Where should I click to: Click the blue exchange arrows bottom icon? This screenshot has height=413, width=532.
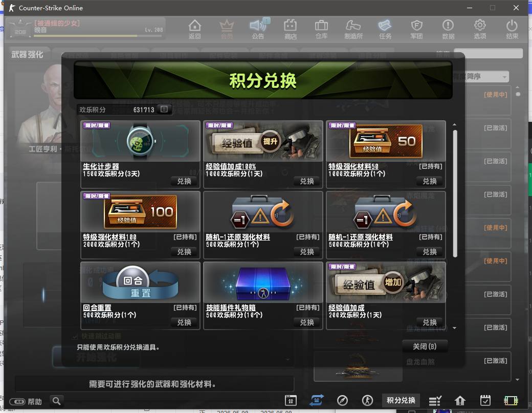[x=317, y=400]
